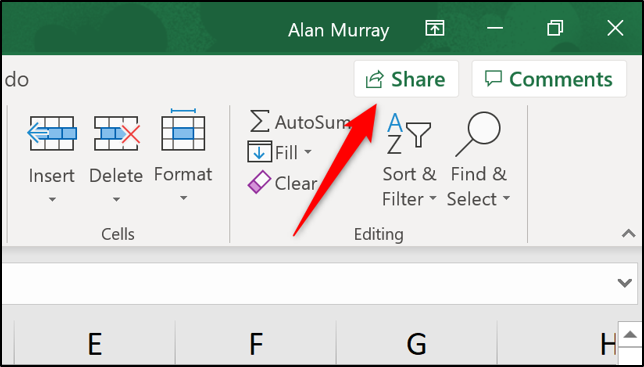The image size is (644, 367).
Task: Click the AutoSum sigma icon
Action: tap(260, 122)
